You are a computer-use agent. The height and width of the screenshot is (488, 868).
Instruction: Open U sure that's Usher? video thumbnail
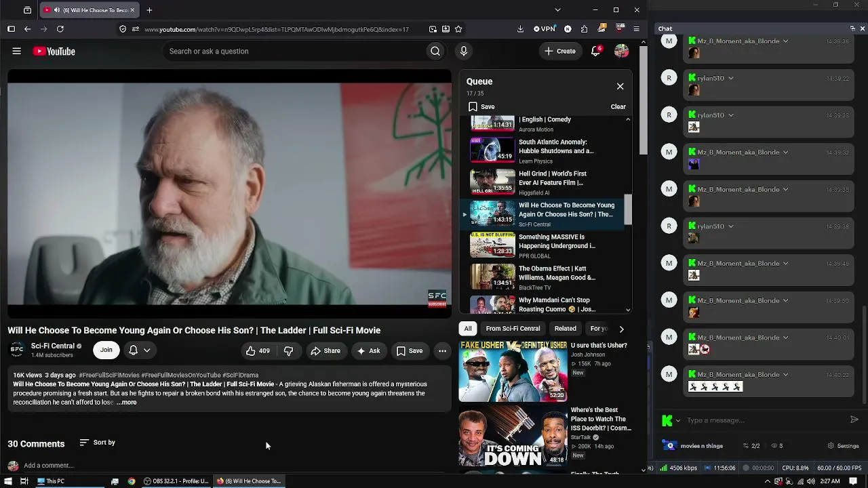pos(513,371)
